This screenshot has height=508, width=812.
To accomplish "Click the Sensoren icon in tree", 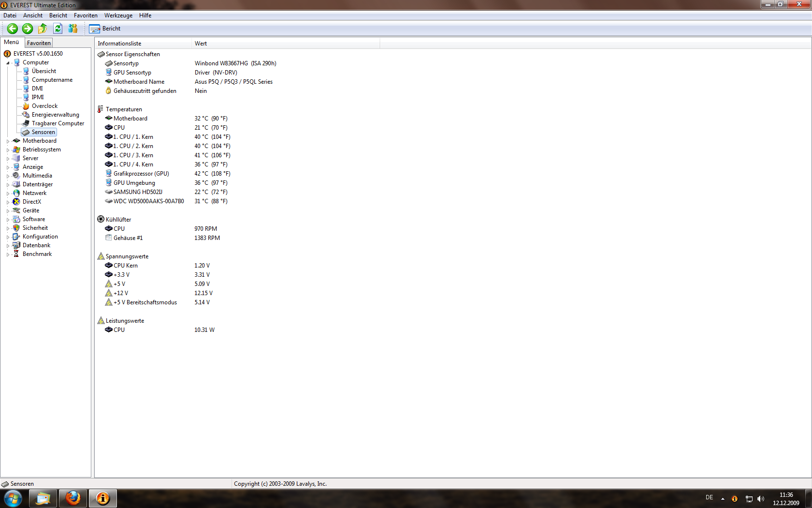I will (x=26, y=132).
